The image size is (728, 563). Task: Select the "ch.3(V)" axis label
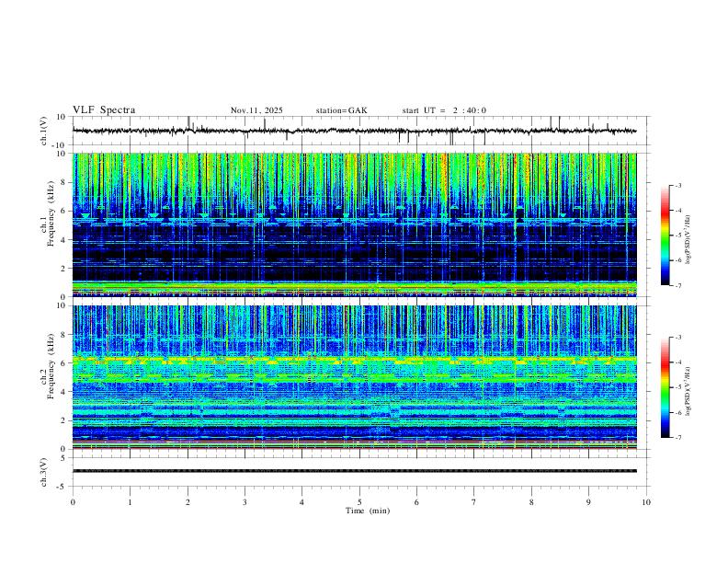click(x=44, y=472)
